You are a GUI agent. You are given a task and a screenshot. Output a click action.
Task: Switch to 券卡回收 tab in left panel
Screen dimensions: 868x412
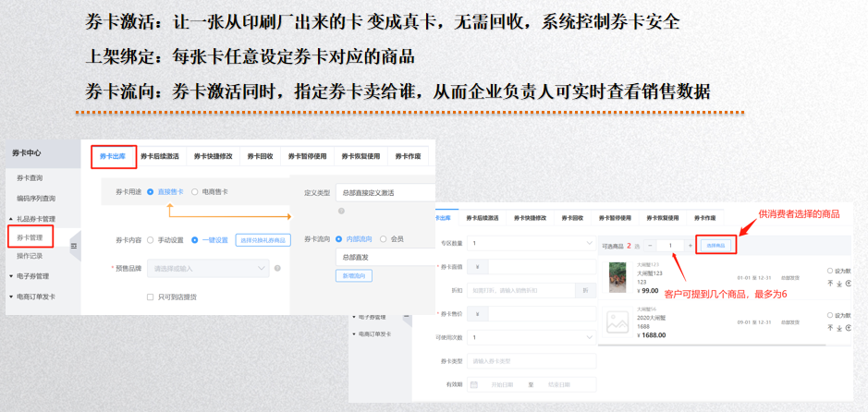(x=260, y=157)
